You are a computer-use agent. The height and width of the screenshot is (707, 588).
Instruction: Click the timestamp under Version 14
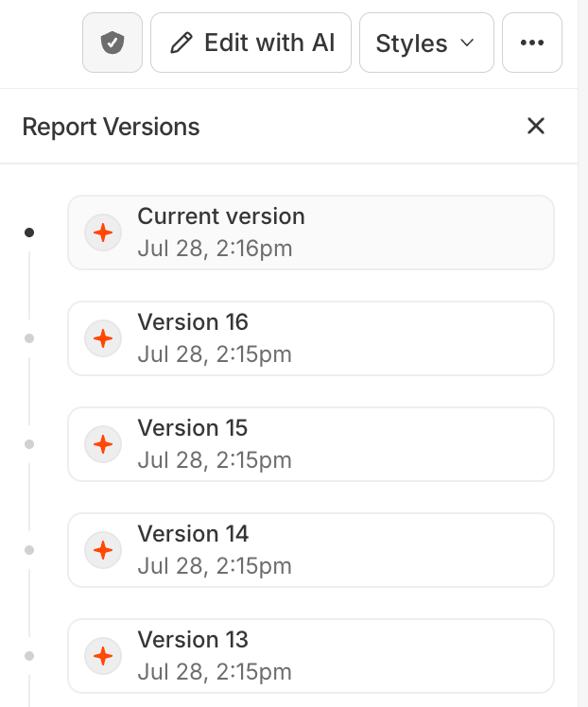215,566
